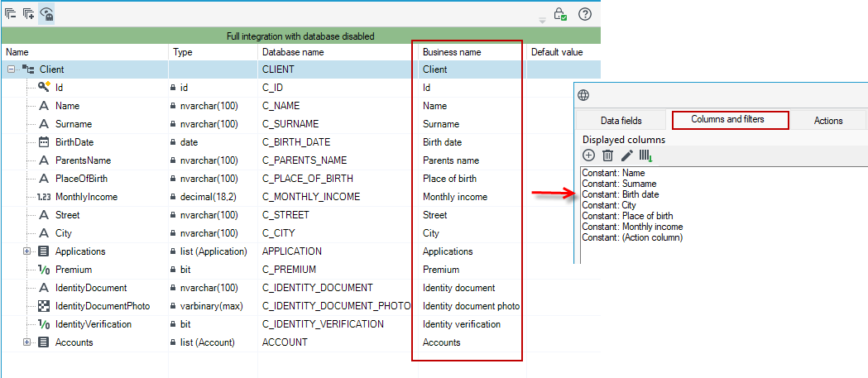Click the C_IDENTITY_DOCUMENT_PHOTO database name cell
Image resolution: width=868 pixels, height=378 pixels.
pos(336,306)
